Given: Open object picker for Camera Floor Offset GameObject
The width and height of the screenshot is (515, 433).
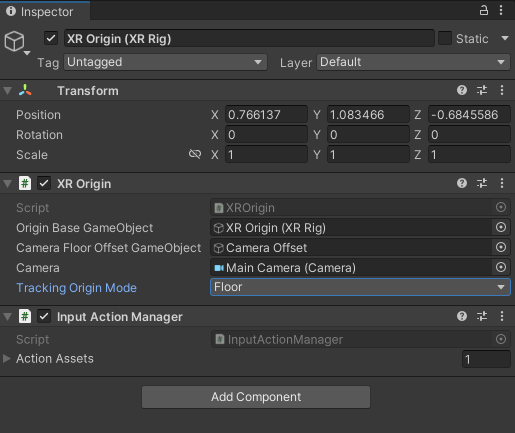Looking at the screenshot, I should pos(501,247).
